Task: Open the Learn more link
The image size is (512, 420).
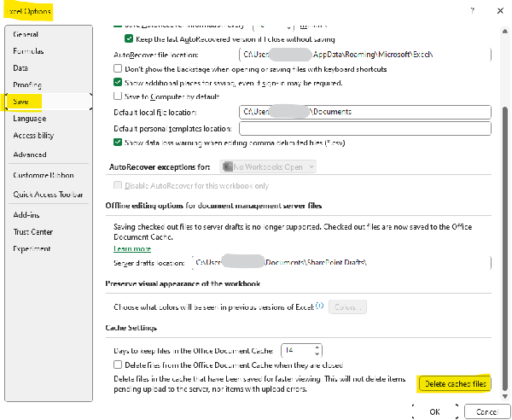Action: pos(132,248)
